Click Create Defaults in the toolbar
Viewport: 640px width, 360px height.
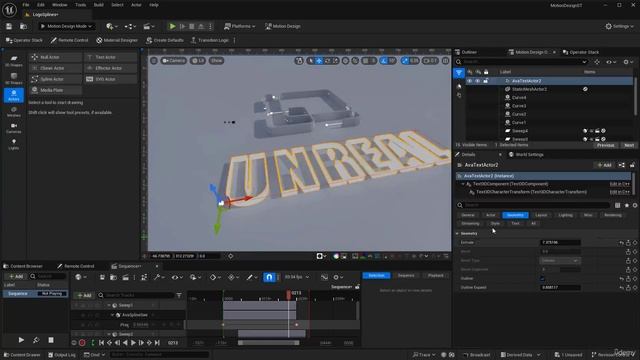165,40
